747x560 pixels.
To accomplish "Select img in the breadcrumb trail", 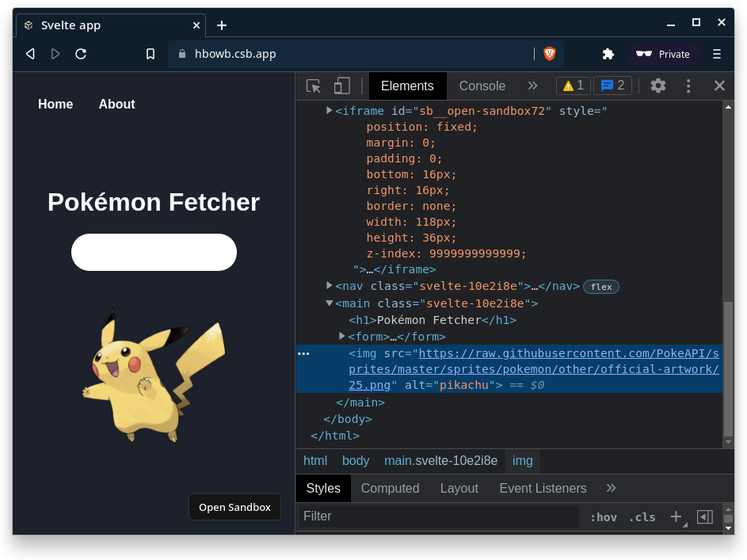I will pyautogui.click(x=523, y=461).
